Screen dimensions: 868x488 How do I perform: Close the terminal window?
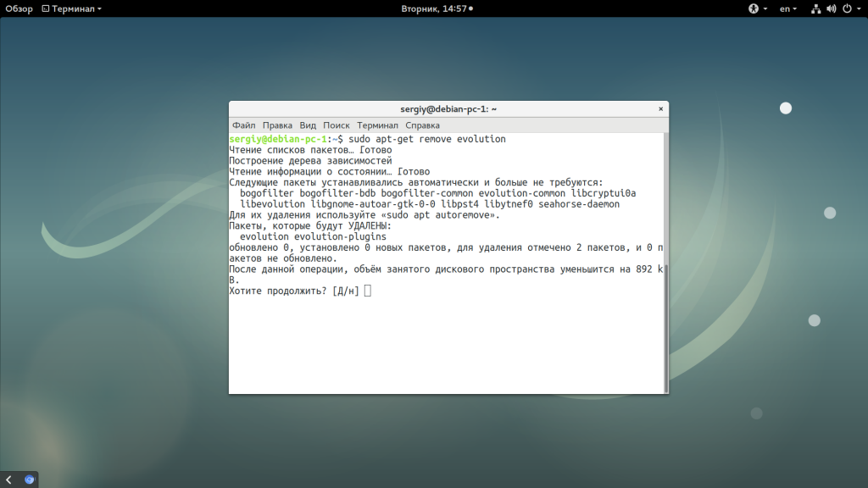(x=660, y=109)
